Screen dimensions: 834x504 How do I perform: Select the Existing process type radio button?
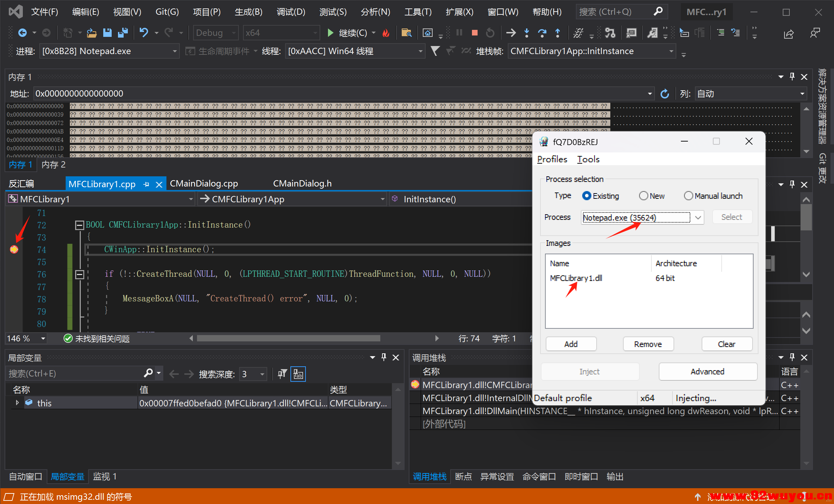586,196
